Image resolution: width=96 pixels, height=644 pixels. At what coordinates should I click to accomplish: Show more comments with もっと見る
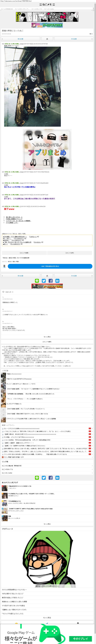point(47,337)
